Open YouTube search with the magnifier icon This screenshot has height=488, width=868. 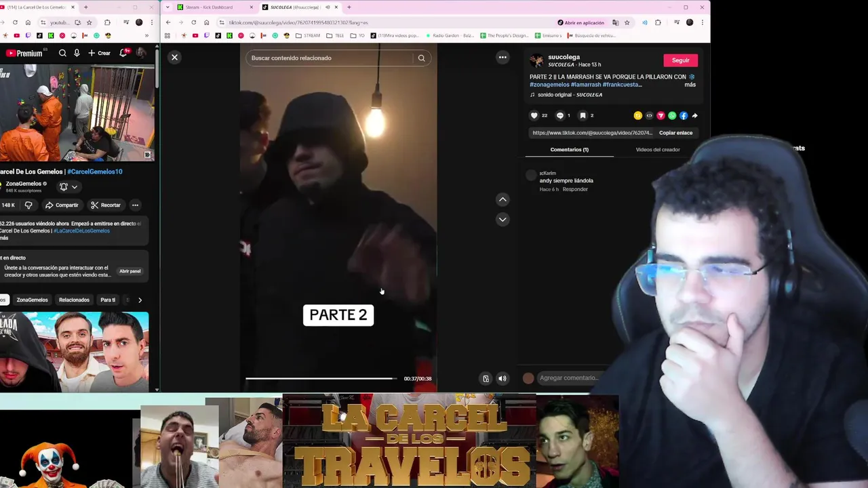tap(62, 53)
